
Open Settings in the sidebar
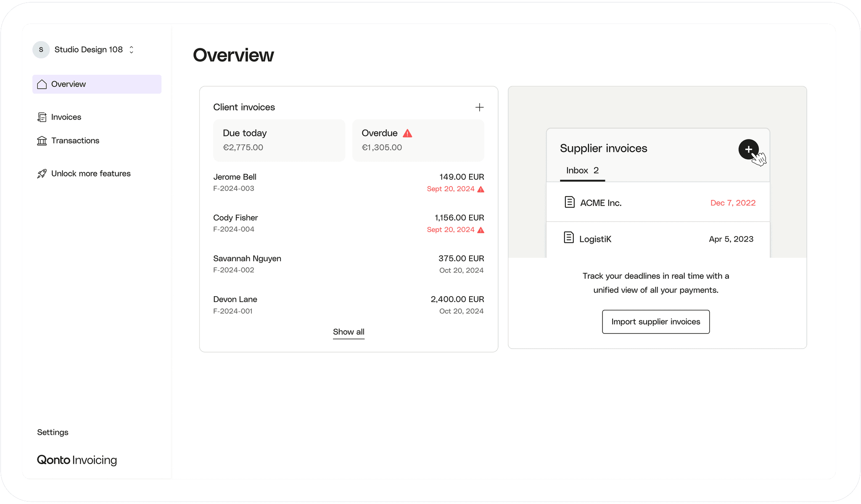(x=53, y=432)
